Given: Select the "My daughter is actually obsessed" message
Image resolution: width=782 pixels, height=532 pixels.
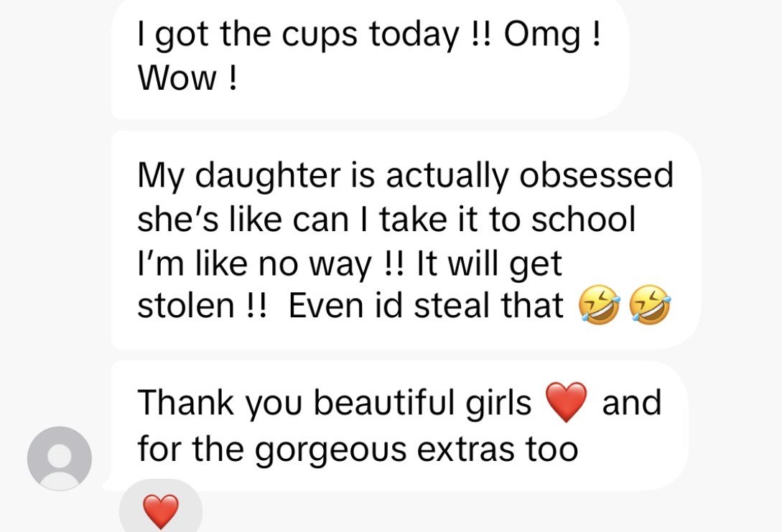Looking at the screenshot, I should tap(406, 240).
